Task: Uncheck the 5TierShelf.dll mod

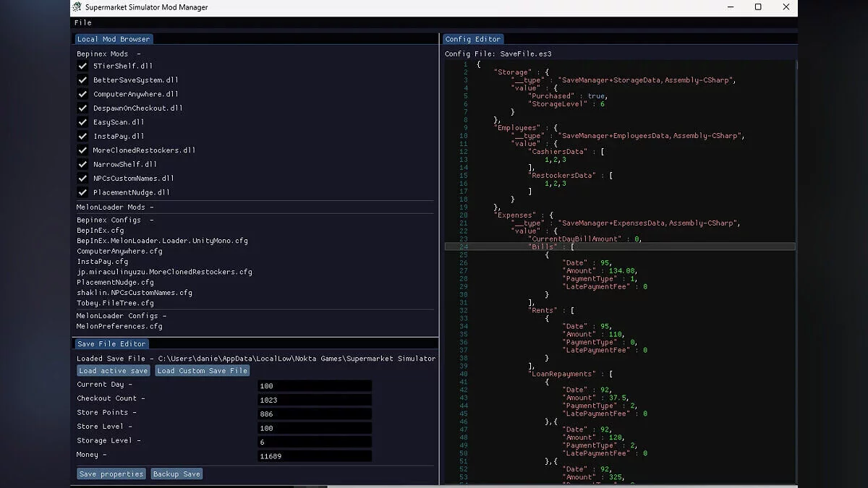Action: [x=82, y=66]
